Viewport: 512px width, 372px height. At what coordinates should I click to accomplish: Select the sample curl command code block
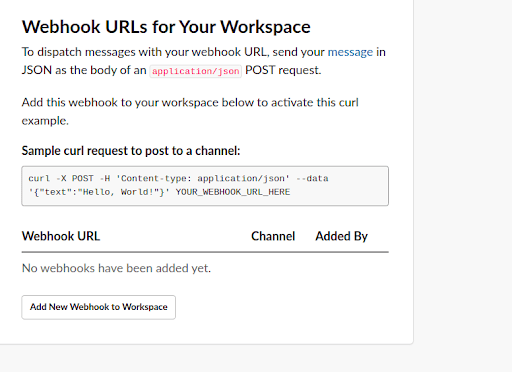tap(205, 186)
